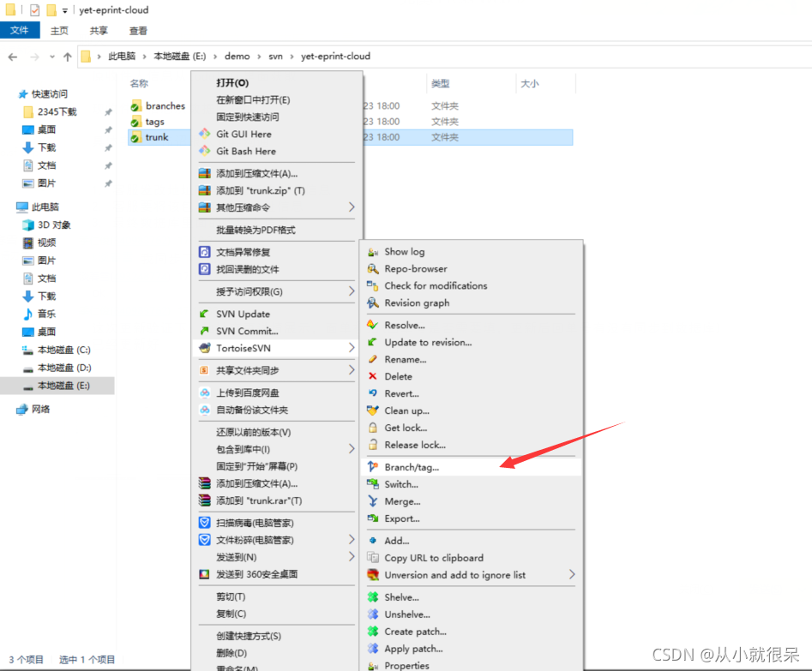Open Repo-browser via its icon

point(373,269)
